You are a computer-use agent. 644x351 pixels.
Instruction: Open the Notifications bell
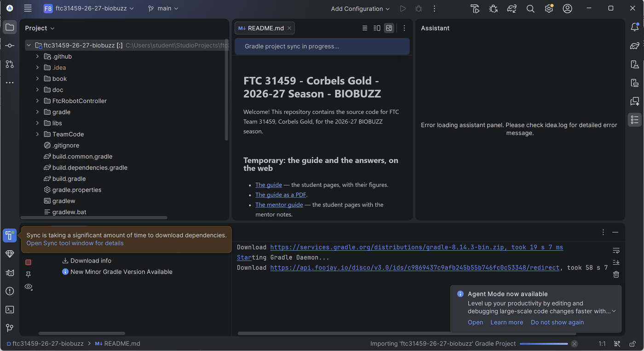pos(634,28)
